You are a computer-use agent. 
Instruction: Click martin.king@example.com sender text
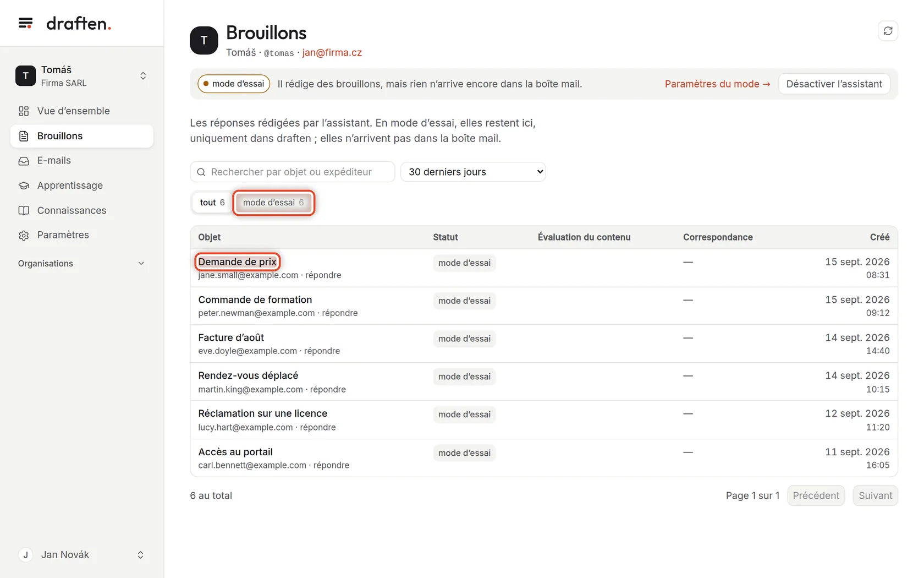pyautogui.click(x=250, y=390)
